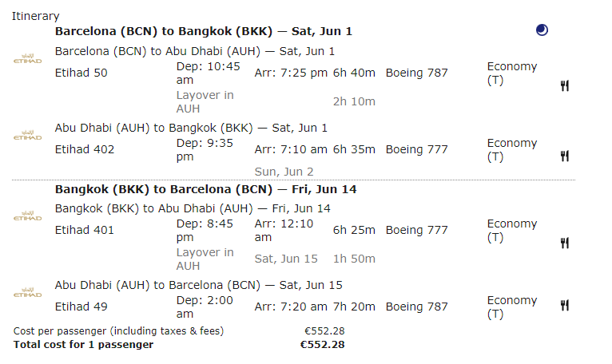This screenshot has height=364, width=612.
Task: Click the Etihad 401 flight number
Action: tap(84, 230)
